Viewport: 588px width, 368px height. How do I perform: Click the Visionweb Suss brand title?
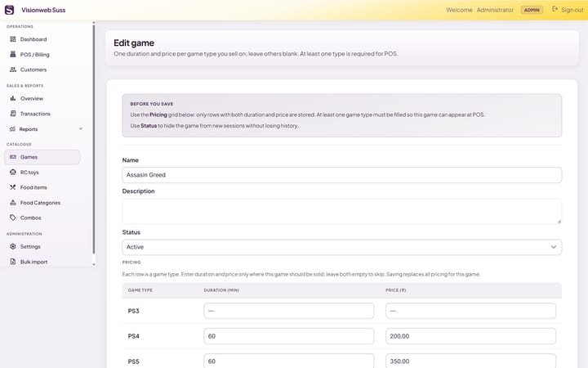(43, 10)
